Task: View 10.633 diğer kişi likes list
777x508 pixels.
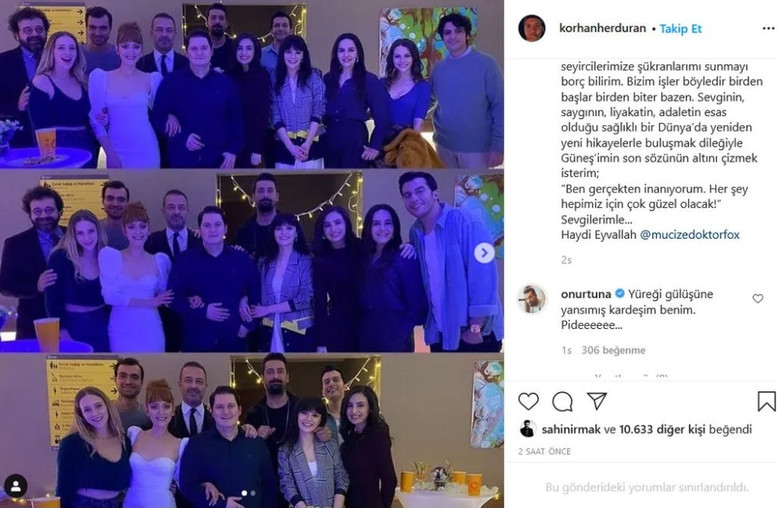Action: pyautogui.click(x=662, y=429)
